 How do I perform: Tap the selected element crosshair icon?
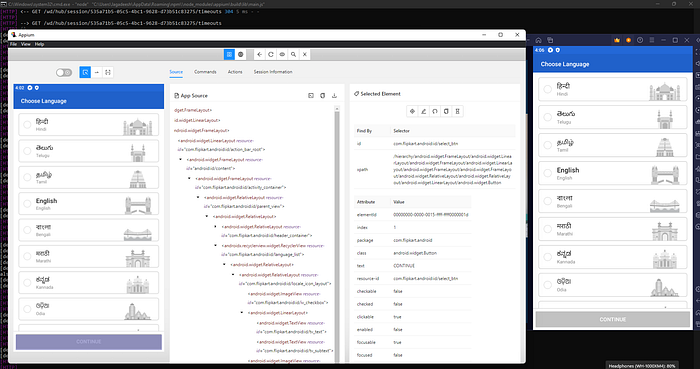click(x=412, y=111)
